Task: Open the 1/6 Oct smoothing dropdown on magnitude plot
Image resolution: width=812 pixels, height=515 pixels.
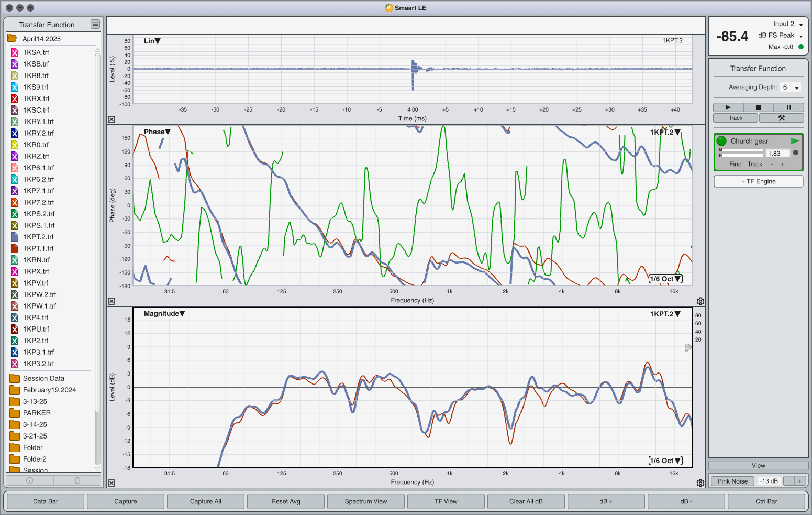Action: coord(665,461)
